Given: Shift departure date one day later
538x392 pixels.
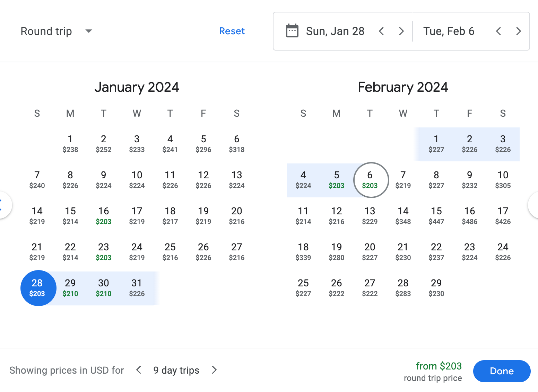Looking at the screenshot, I should point(401,31).
